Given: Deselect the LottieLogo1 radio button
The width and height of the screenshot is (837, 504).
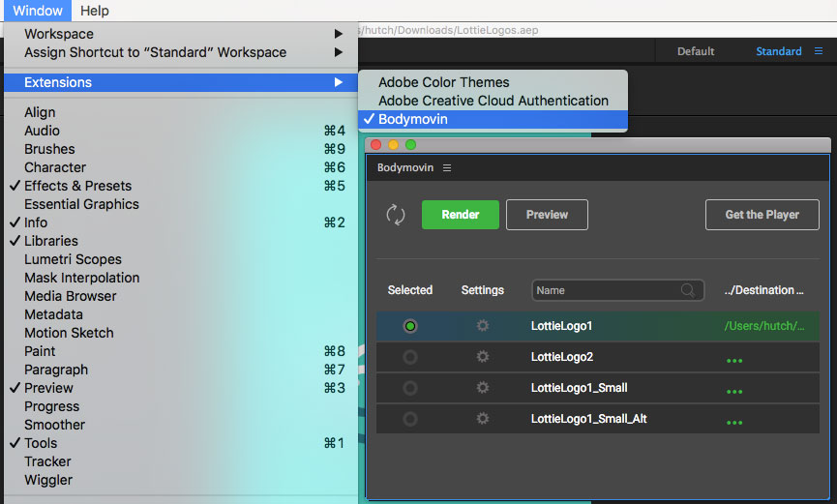Looking at the screenshot, I should point(410,326).
